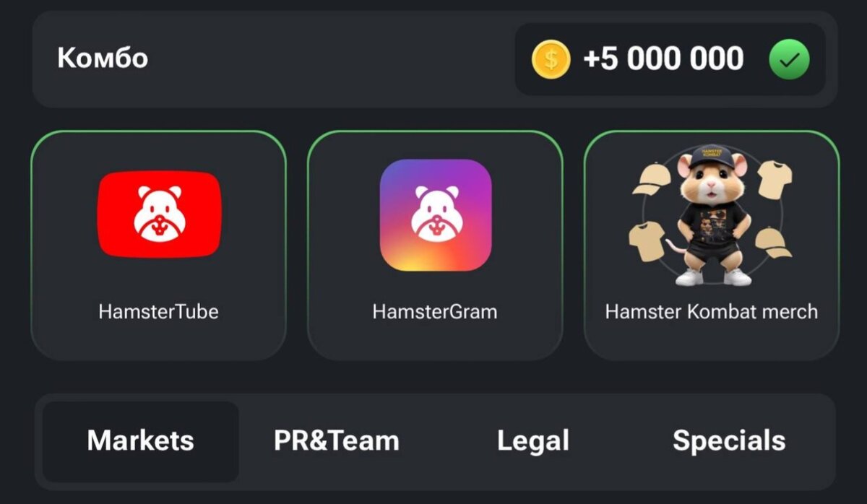Click the Комбо heading
This screenshot has width=867, height=504.
(103, 58)
